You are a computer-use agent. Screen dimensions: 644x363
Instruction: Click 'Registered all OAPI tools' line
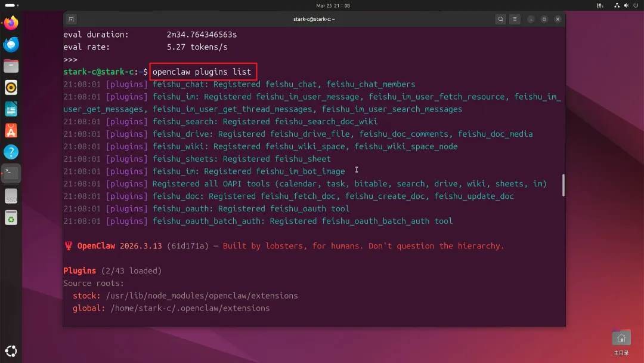pos(305,184)
